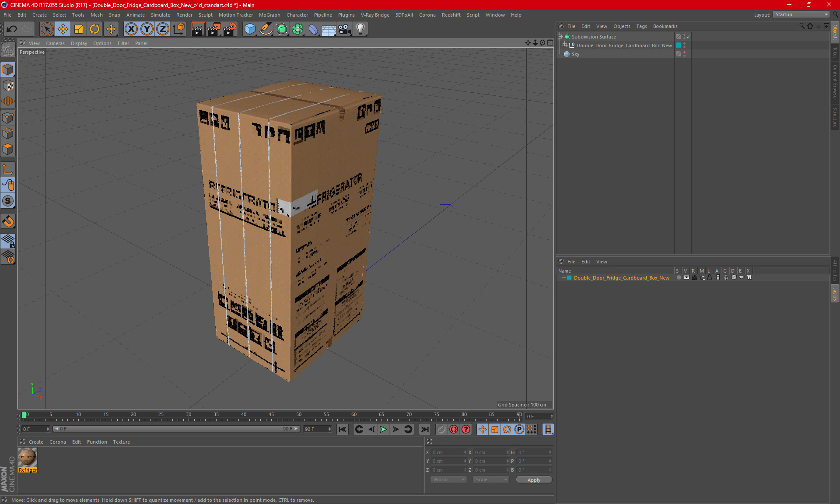Go to end of animation

pyautogui.click(x=424, y=429)
